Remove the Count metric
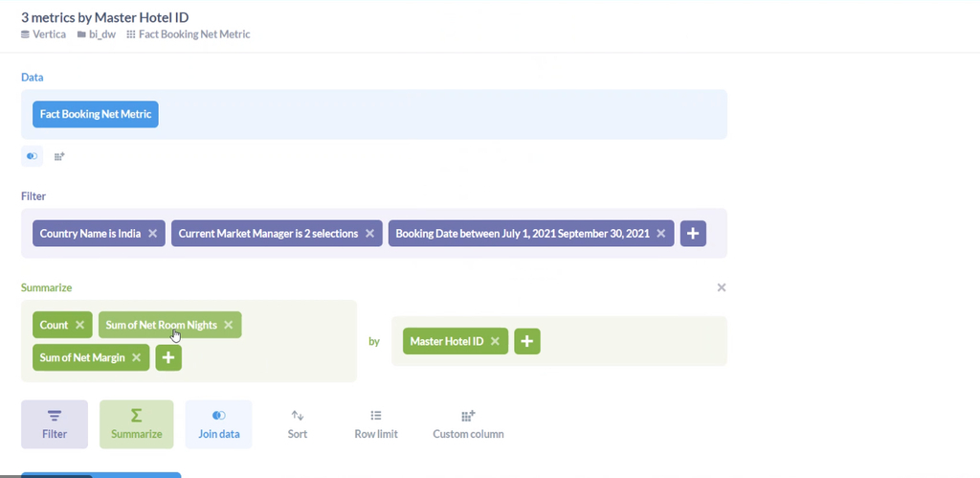 coord(79,325)
